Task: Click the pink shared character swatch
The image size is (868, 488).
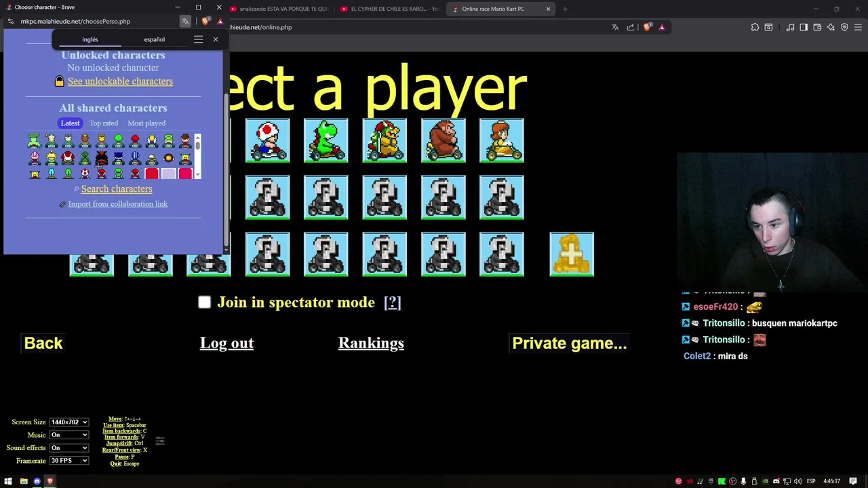Action: [x=185, y=174]
